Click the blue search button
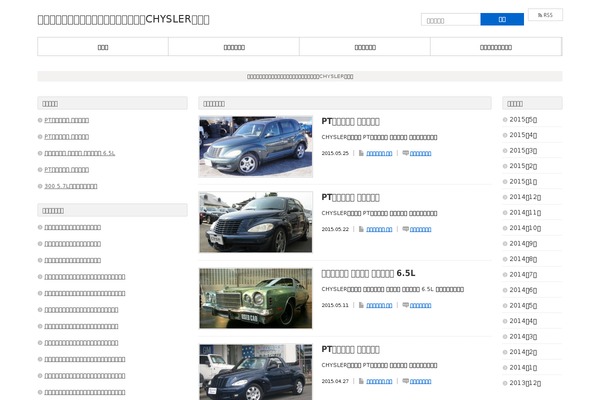Screen dimensions: 600x400 coord(502,20)
